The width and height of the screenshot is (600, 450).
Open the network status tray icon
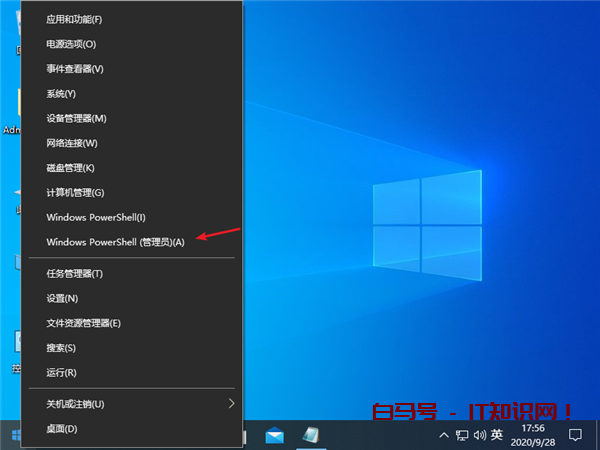(x=461, y=436)
